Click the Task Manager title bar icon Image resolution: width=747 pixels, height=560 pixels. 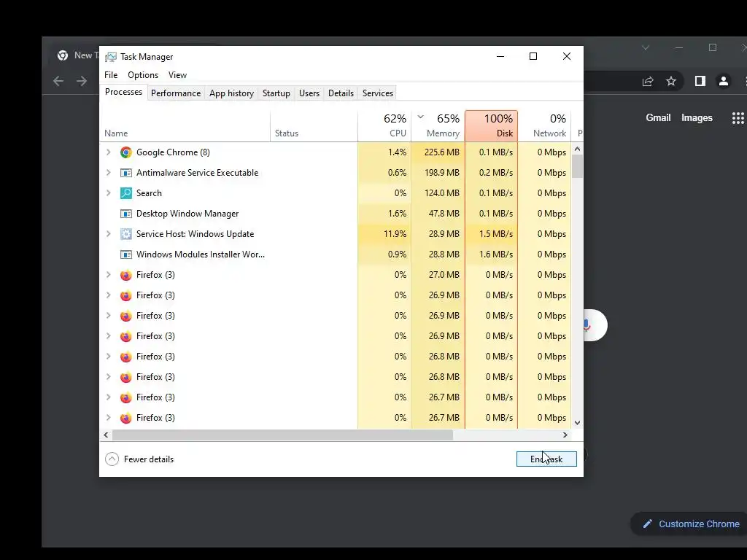(x=111, y=57)
